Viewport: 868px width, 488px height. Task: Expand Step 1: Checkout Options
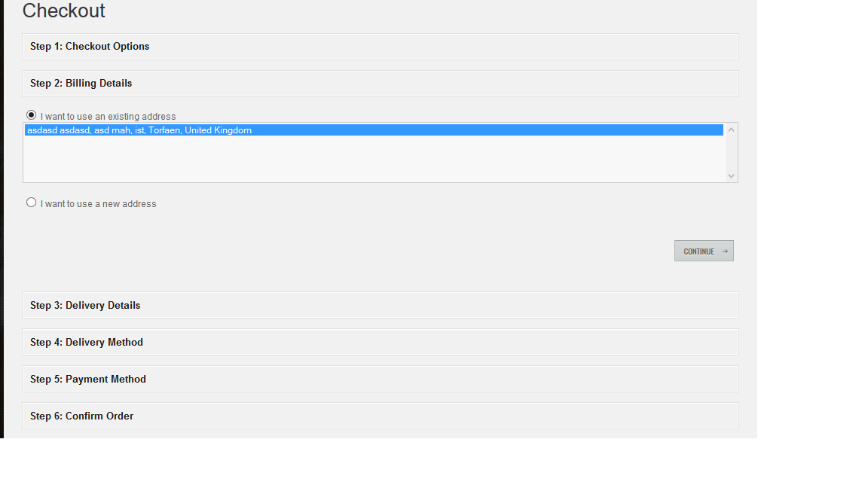pyautogui.click(x=90, y=47)
